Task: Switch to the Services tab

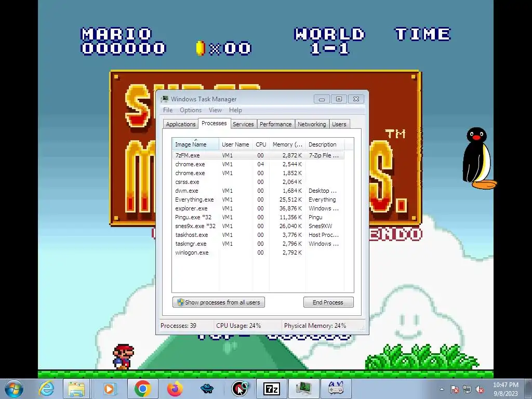Action: pos(243,124)
